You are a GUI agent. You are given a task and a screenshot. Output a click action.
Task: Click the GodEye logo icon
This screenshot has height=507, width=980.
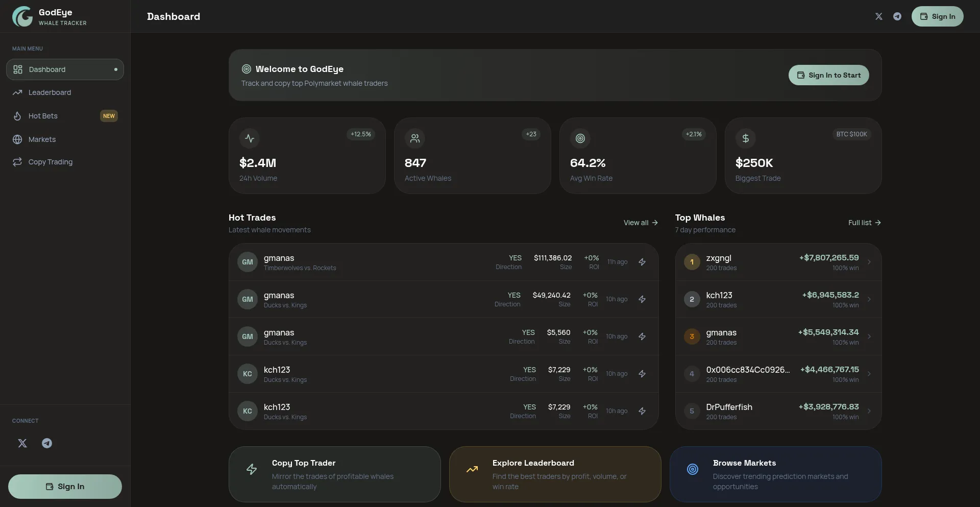[22, 16]
